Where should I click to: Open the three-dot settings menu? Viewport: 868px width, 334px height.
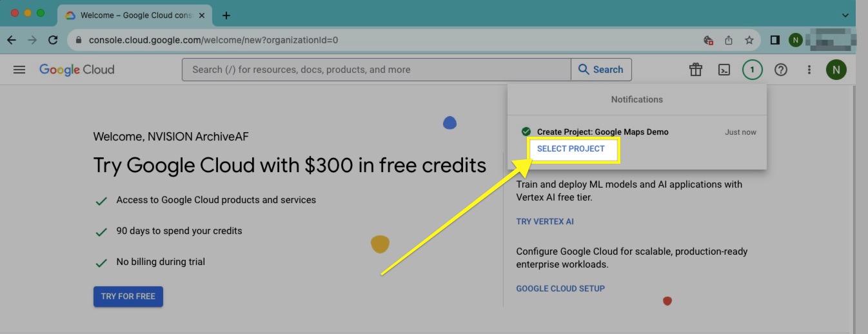tap(809, 70)
